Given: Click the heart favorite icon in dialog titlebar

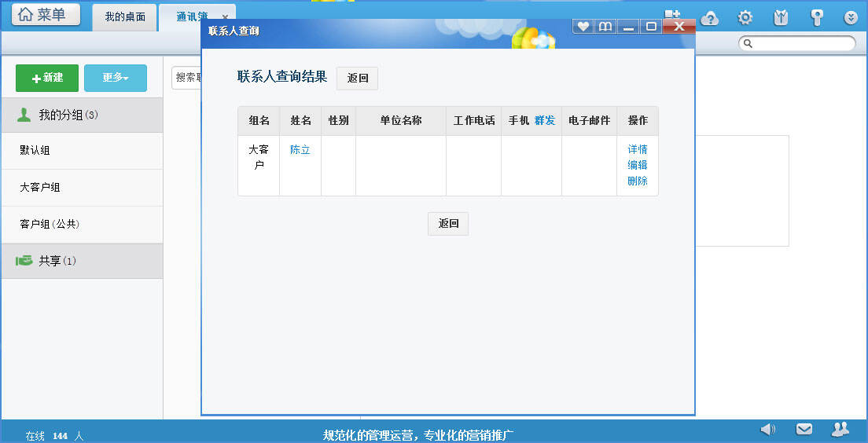Looking at the screenshot, I should point(583,27).
